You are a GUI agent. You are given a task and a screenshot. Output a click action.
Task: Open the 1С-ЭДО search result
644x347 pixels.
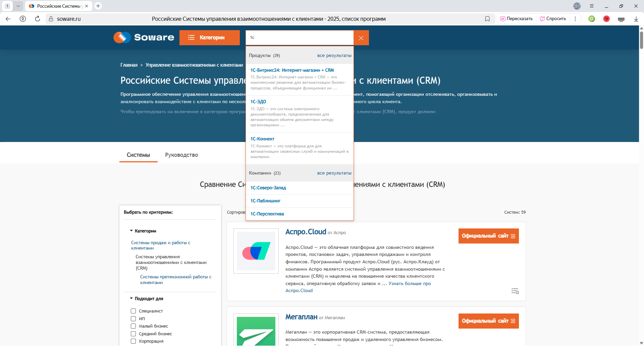258,102
